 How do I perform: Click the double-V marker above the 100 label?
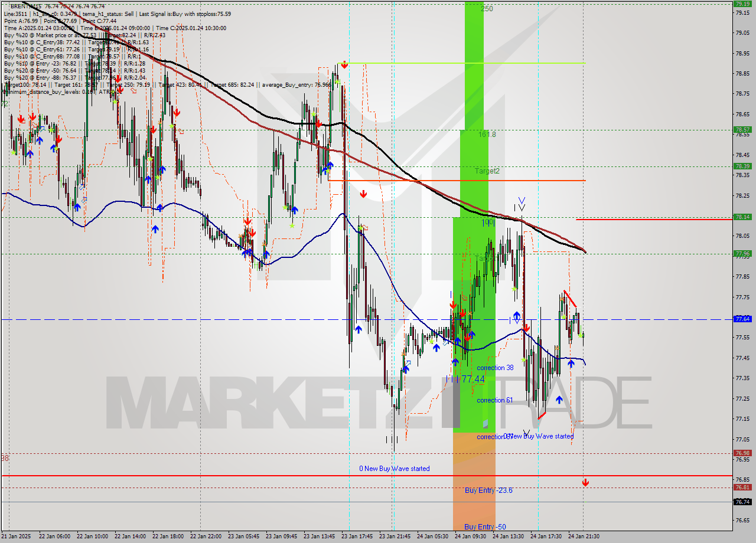522,204
